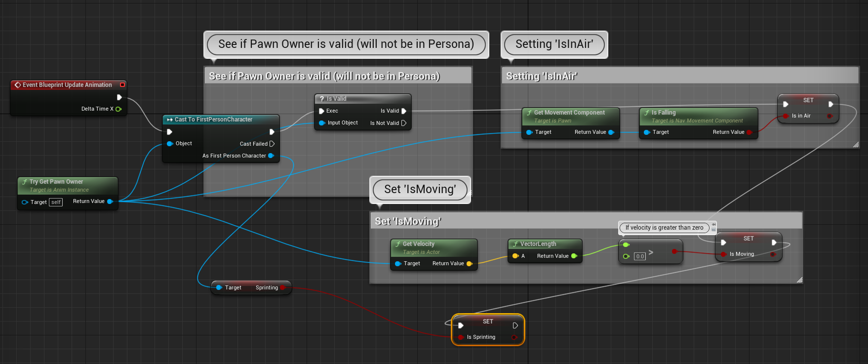Click the exec output pin on Cast To FirstPersonCharacter
The image size is (868, 364).
click(x=272, y=132)
